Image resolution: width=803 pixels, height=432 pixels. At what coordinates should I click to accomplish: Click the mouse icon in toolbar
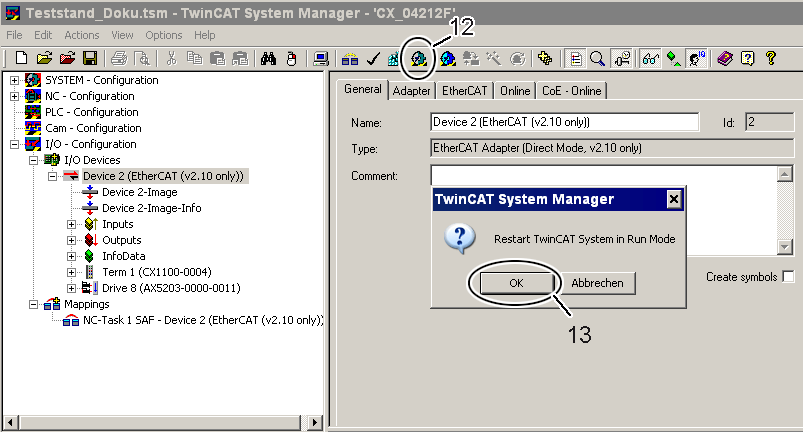click(291, 58)
